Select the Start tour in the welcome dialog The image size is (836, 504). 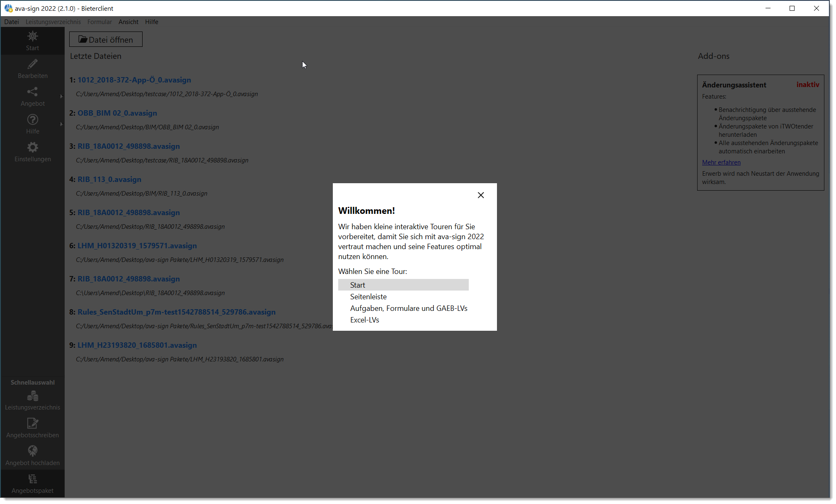click(x=403, y=285)
